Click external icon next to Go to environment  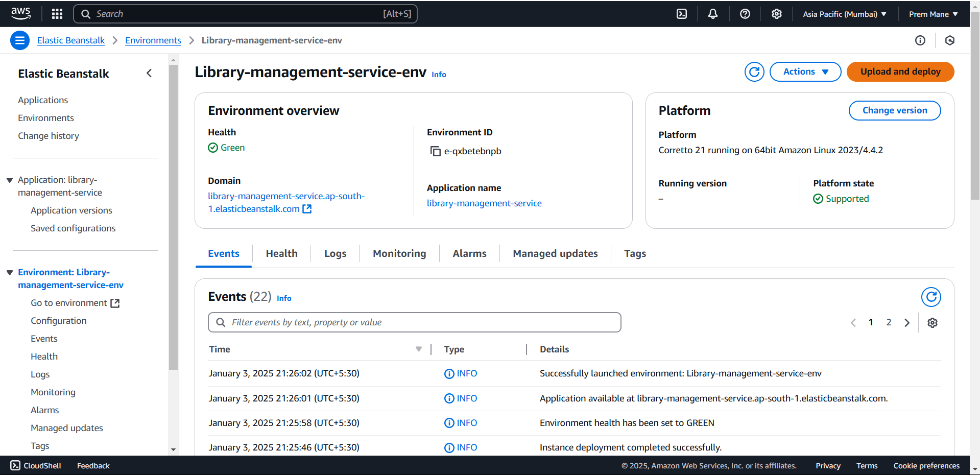115,303
